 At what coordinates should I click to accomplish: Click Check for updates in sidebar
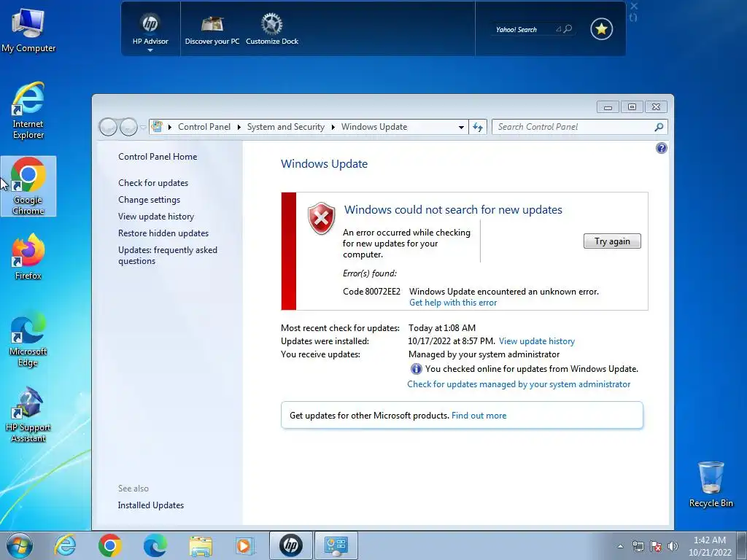point(153,183)
